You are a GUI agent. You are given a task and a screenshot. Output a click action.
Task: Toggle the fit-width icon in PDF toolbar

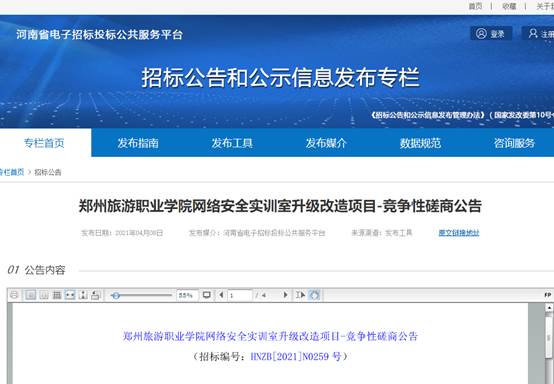tap(70, 295)
